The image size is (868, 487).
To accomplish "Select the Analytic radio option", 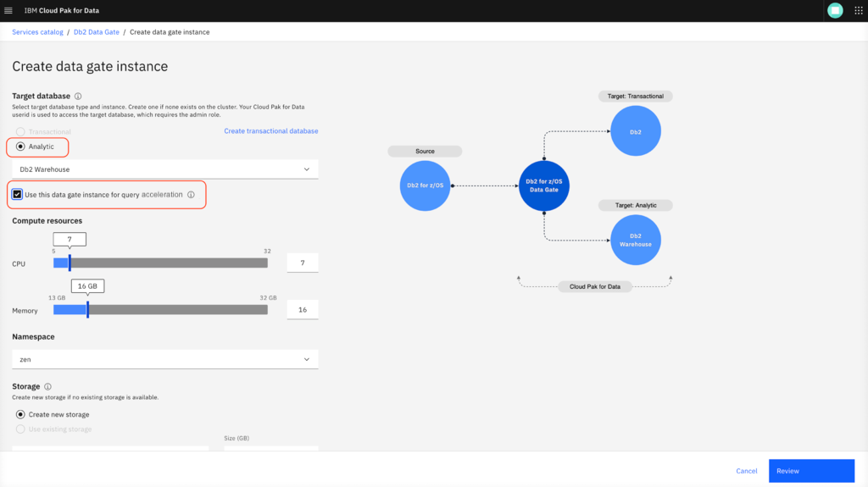I will pyautogui.click(x=20, y=147).
